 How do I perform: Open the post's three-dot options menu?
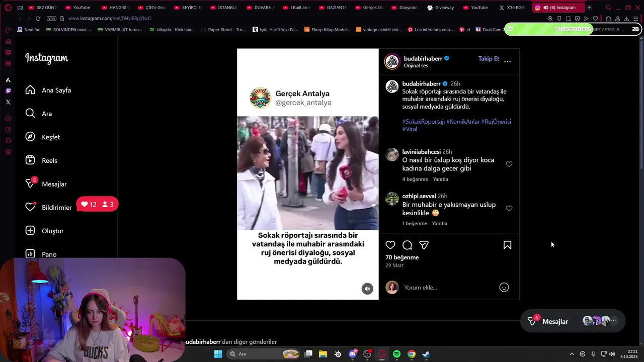(x=507, y=61)
